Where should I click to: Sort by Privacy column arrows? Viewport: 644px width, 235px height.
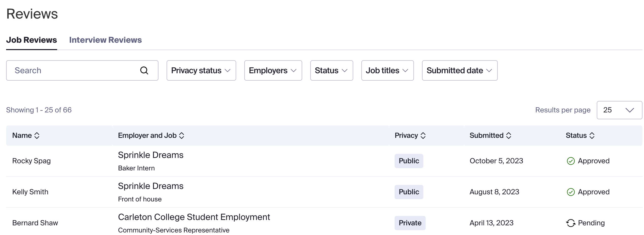point(423,136)
